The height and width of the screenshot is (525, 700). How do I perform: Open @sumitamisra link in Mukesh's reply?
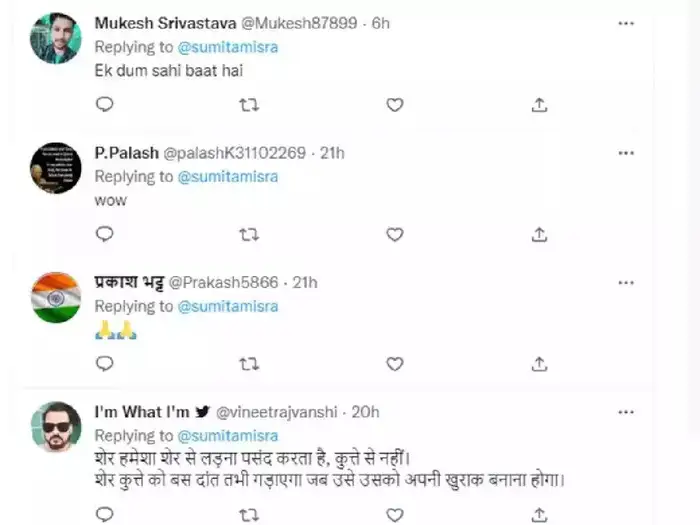[228, 46]
